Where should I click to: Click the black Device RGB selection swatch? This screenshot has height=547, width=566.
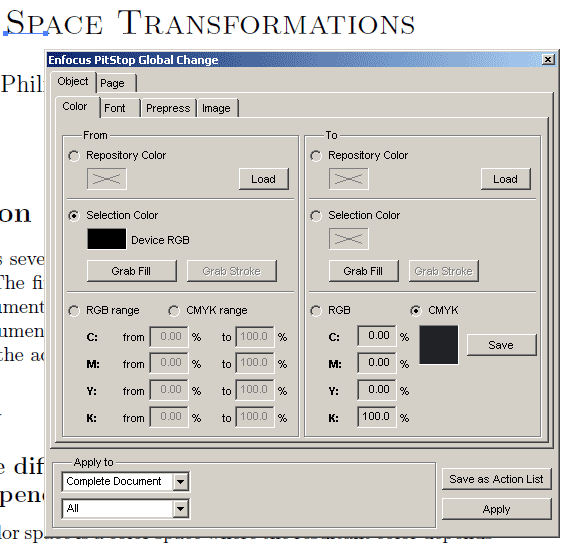[x=107, y=239]
